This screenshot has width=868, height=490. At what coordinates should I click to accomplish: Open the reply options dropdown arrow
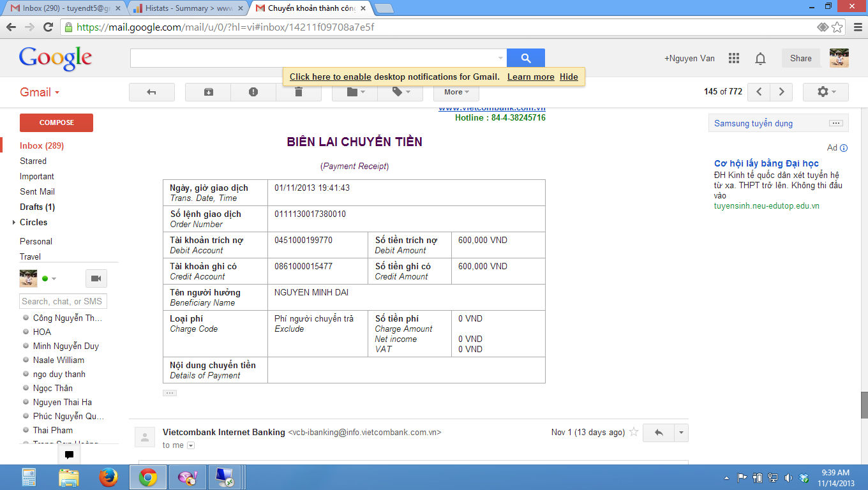coord(682,433)
